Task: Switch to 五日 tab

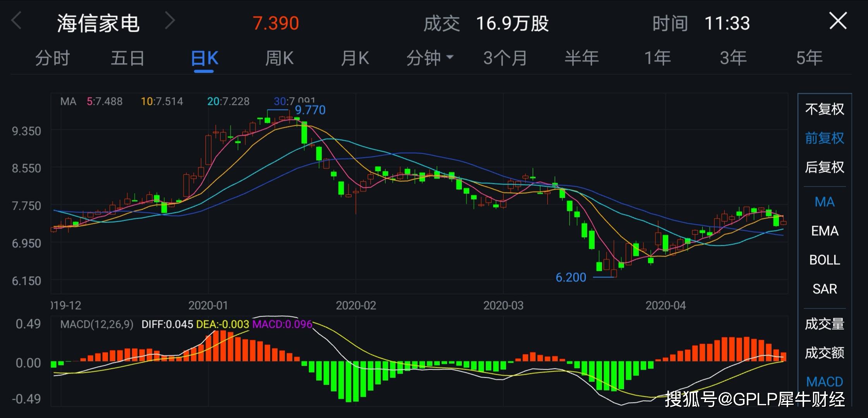Action: tap(127, 58)
